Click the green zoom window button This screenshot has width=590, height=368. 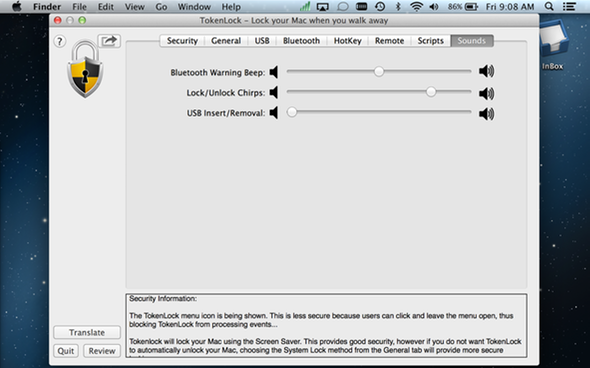coord(82,20)
